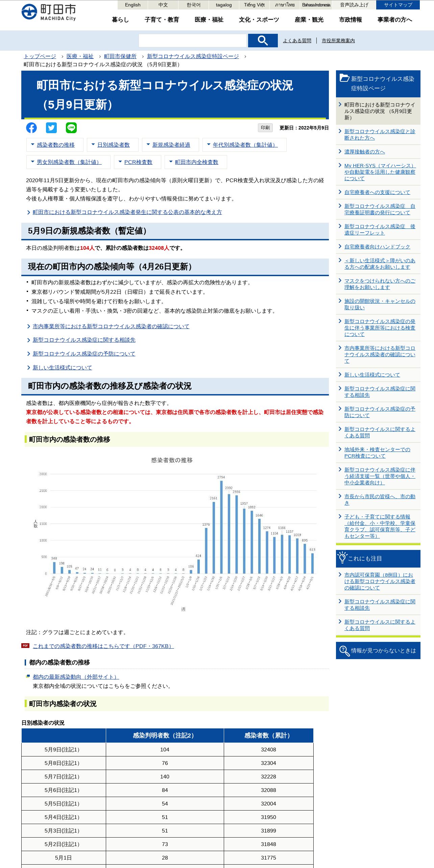Open the 市役所業務案内 link
The image size is (434, 868).
(338, 41)
